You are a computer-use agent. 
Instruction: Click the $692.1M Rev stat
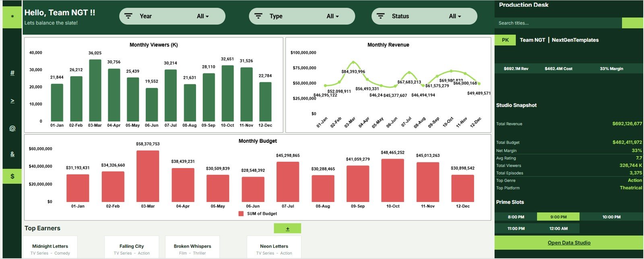tap(516, 69)
